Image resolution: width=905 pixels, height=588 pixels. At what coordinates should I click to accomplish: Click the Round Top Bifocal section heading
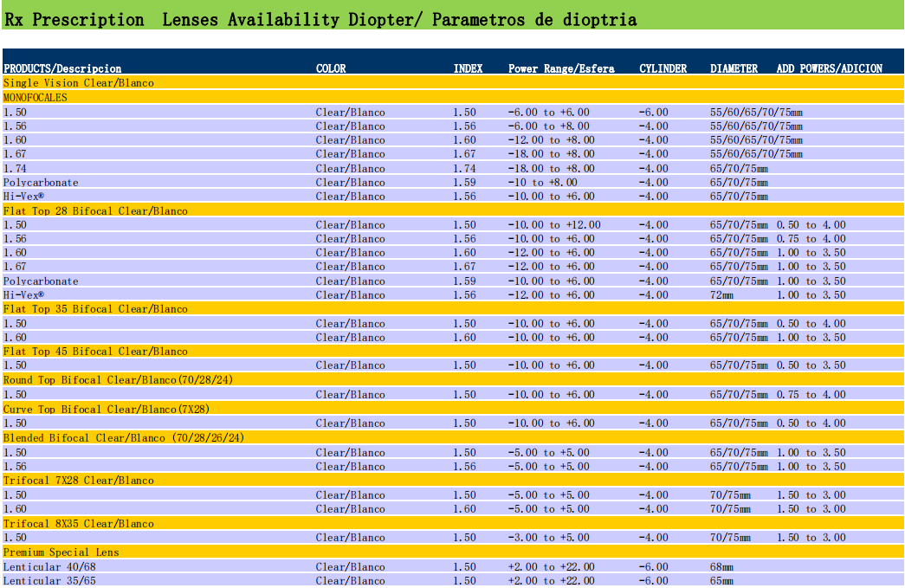118,379
